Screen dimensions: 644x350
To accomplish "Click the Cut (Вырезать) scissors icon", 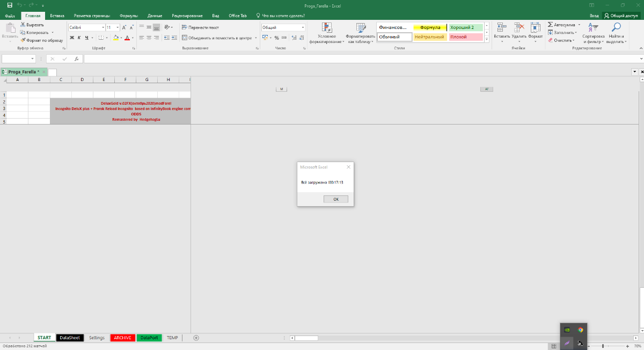I will click(x=23, y=25).
